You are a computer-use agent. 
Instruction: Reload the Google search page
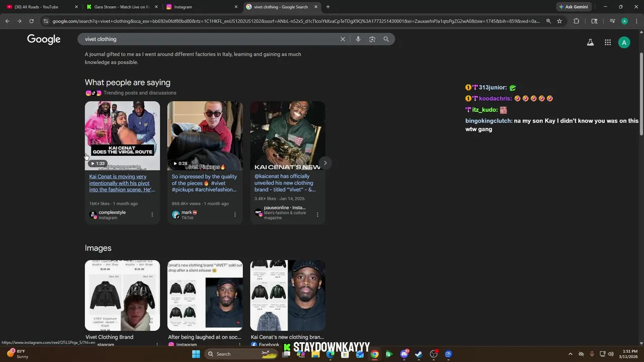point(31,21)
